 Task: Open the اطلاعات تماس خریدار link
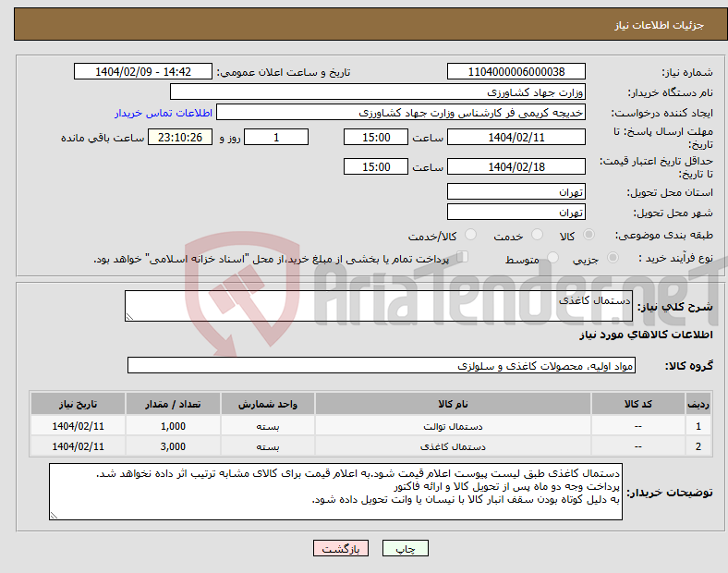[164, 113]
